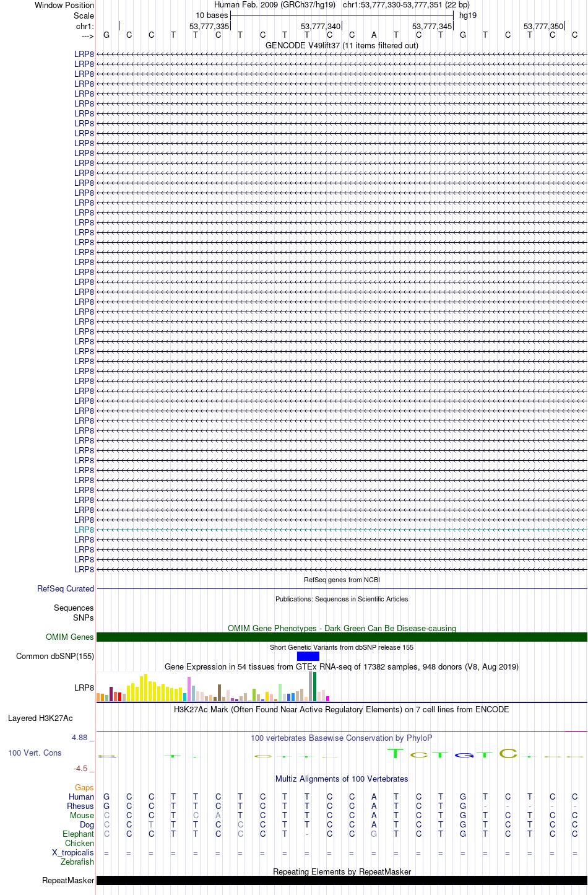Click the Common dbSNP(155) track label
Image resolution: width=588 pixels, height=895 pixels.
tap(55, 656)
